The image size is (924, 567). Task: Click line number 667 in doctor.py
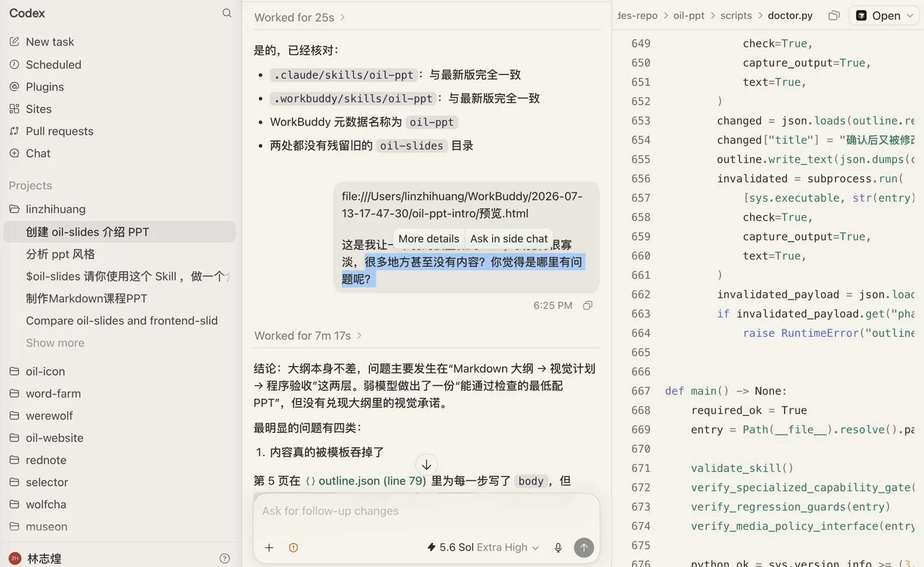640,391
